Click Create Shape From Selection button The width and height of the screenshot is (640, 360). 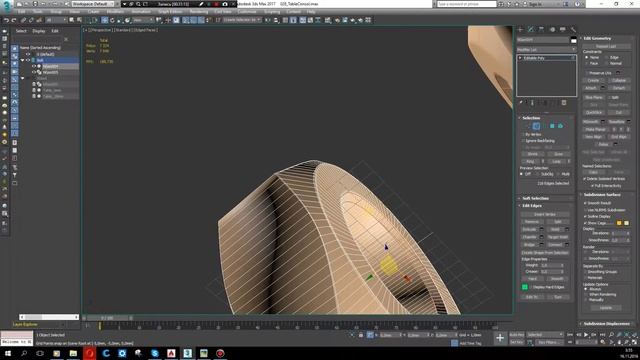coord(545,253)
